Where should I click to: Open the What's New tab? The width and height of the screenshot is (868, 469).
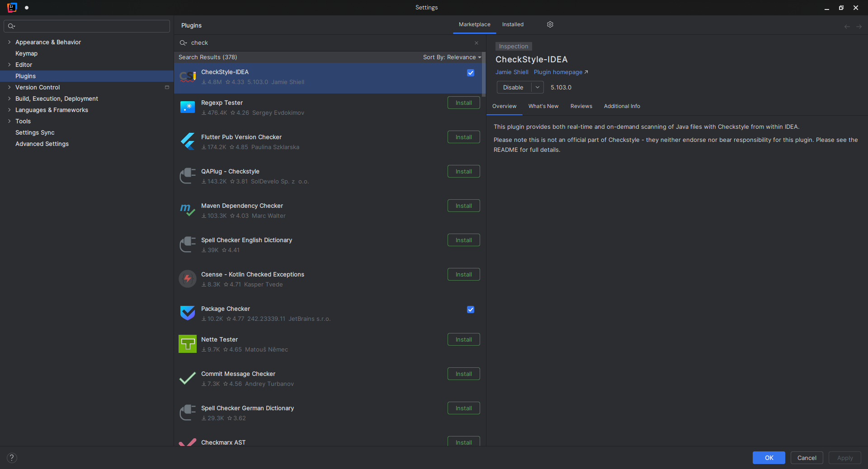click(543, 106)
